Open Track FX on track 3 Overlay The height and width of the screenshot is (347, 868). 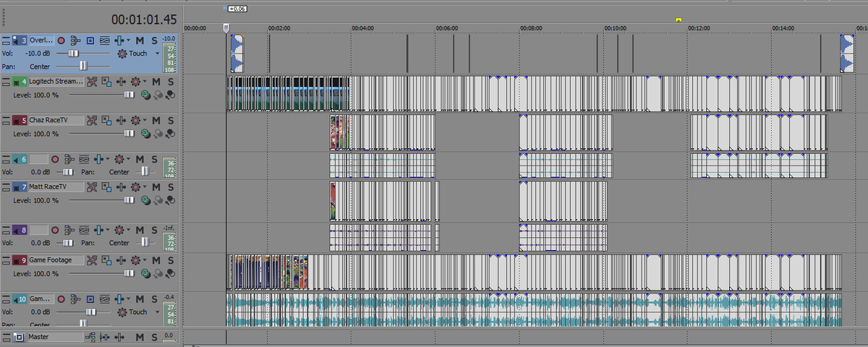click(119, 40)
